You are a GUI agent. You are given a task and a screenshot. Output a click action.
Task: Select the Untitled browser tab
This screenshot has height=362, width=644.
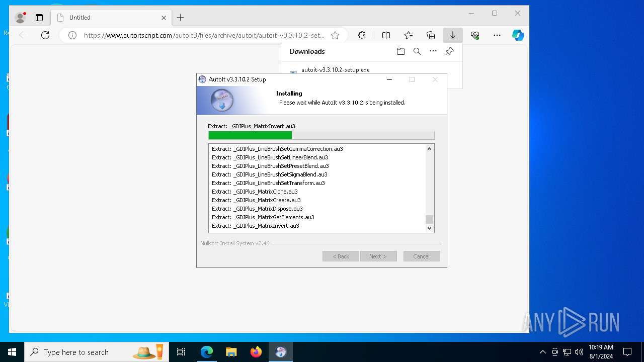tap(111, 18)
